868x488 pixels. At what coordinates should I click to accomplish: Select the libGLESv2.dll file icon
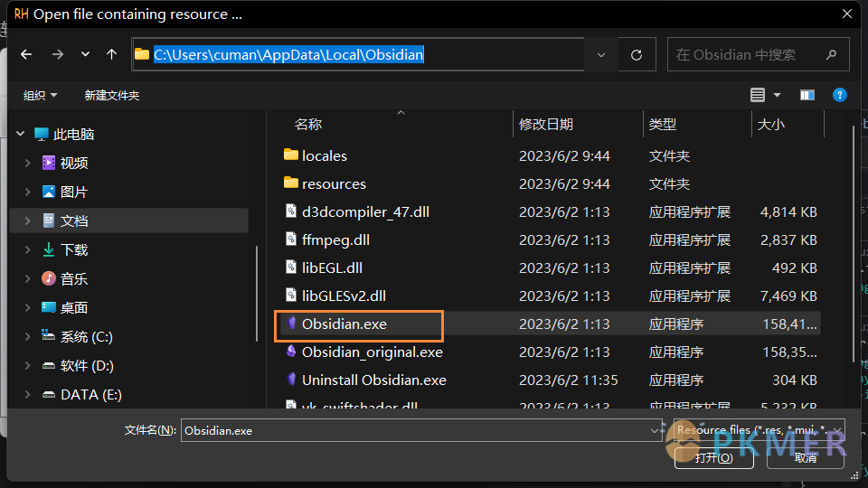point(291,295)
